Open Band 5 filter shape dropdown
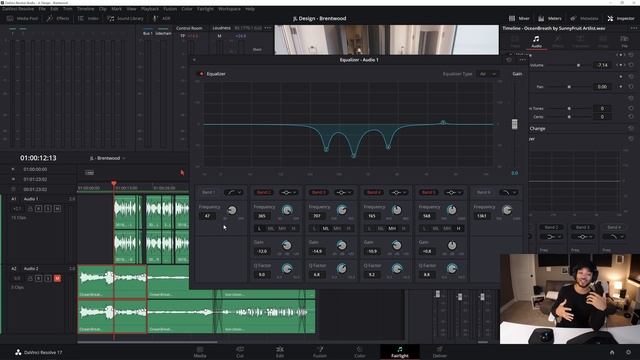This screenshot has height=360, width=640. pos(454,192)
